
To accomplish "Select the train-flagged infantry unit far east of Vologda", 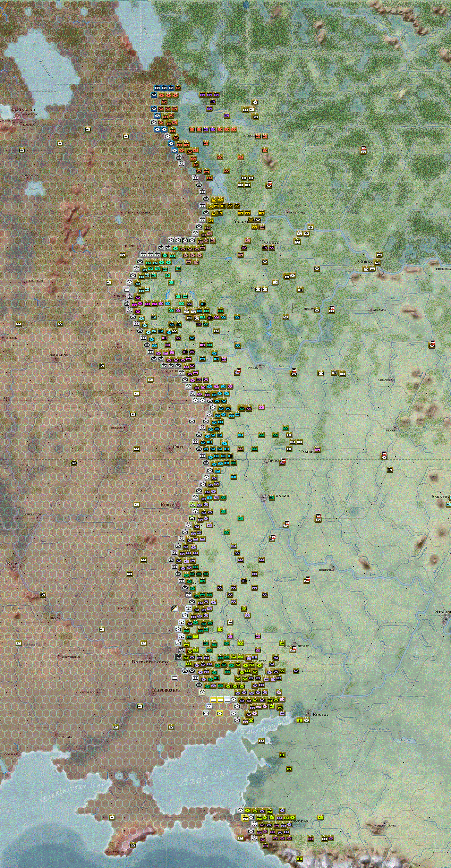I will (x=363, y=150).
